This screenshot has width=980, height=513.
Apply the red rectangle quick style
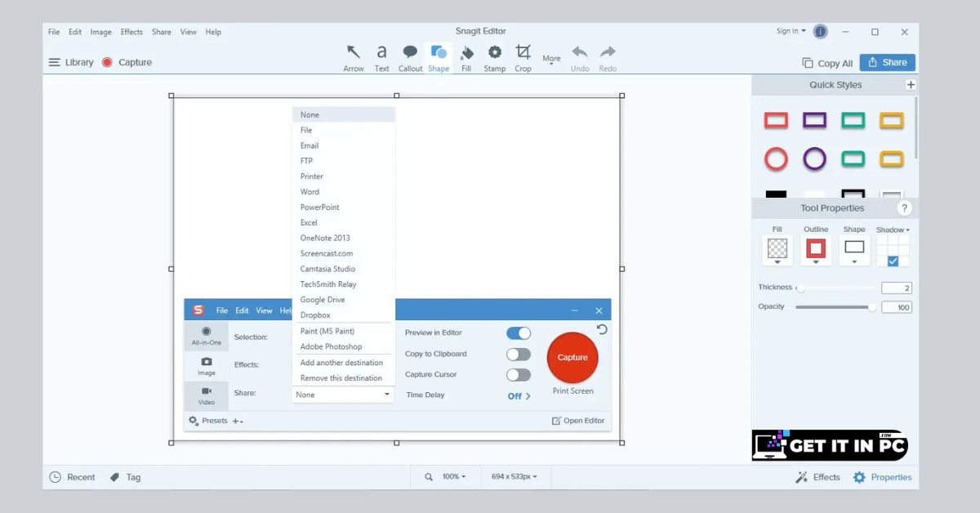(776, 121)
